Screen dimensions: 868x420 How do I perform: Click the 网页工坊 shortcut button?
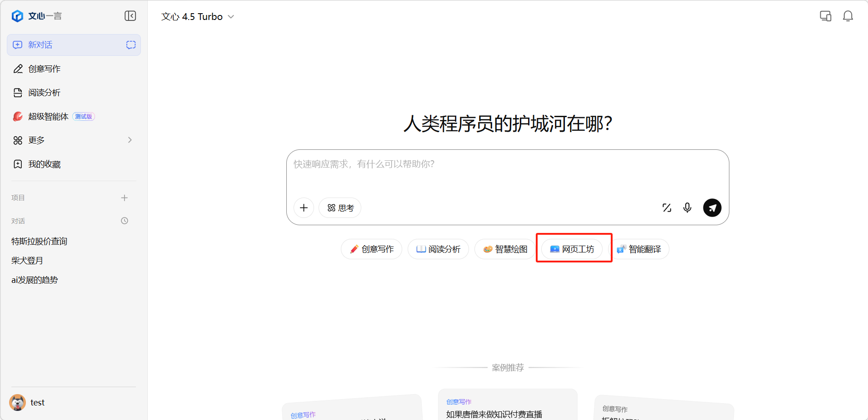click(x=572, y=249)
